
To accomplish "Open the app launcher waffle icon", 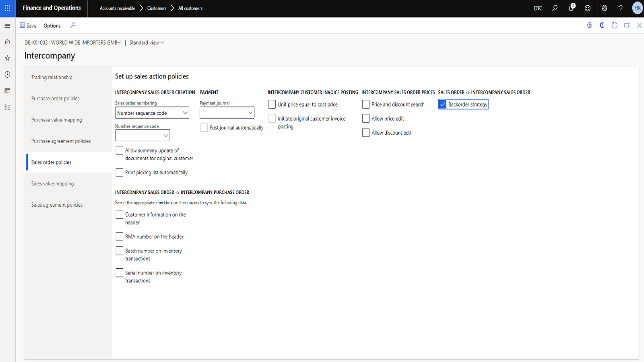I will 8,8.
